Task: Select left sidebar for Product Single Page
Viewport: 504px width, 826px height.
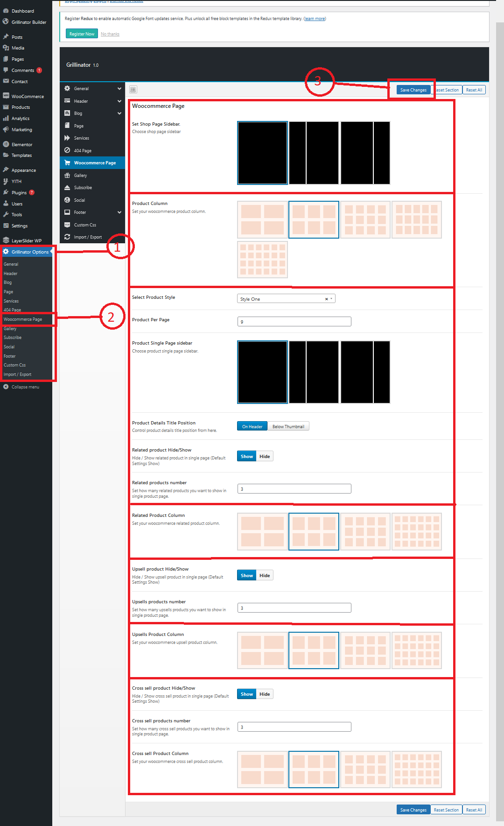Action: pyautogui.click(x=314, y=372)
